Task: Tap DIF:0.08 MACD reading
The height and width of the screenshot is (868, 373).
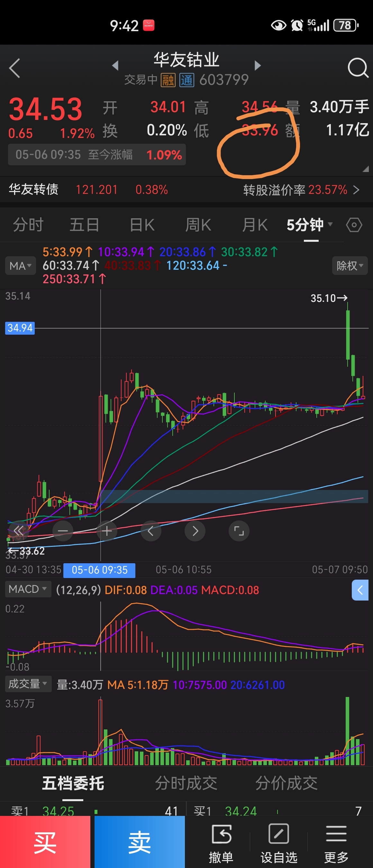Action: tap(126, 590)
